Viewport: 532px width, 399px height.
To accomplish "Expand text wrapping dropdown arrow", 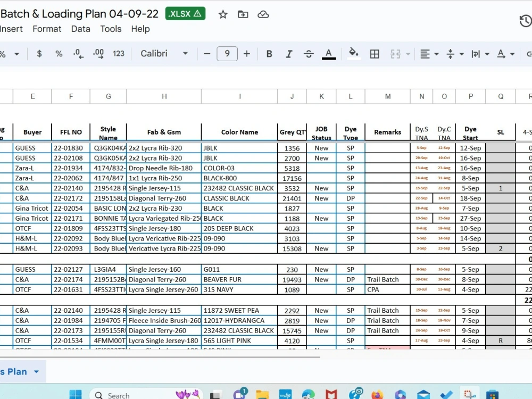I will click(487, 54).
